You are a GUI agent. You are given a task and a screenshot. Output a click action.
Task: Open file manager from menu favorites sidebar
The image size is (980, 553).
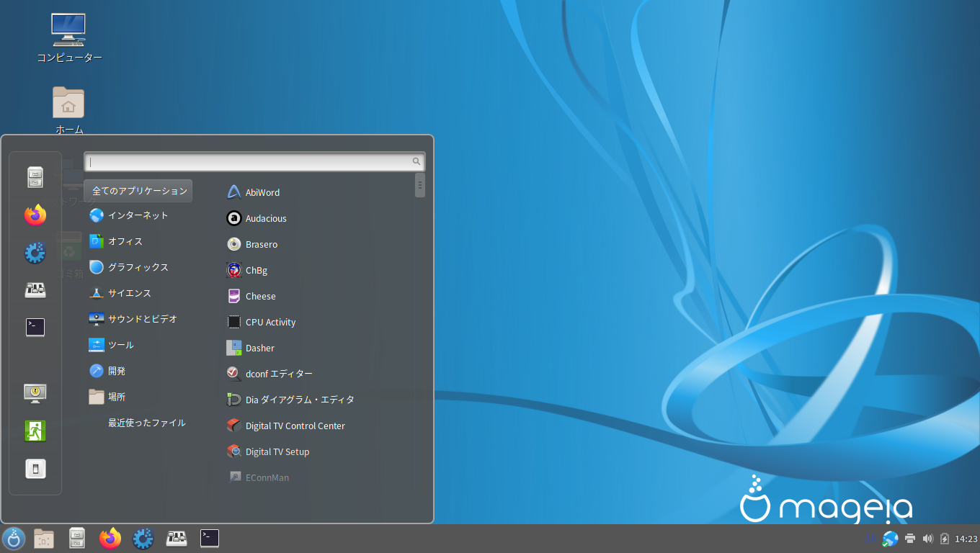[x=35, y=177]
